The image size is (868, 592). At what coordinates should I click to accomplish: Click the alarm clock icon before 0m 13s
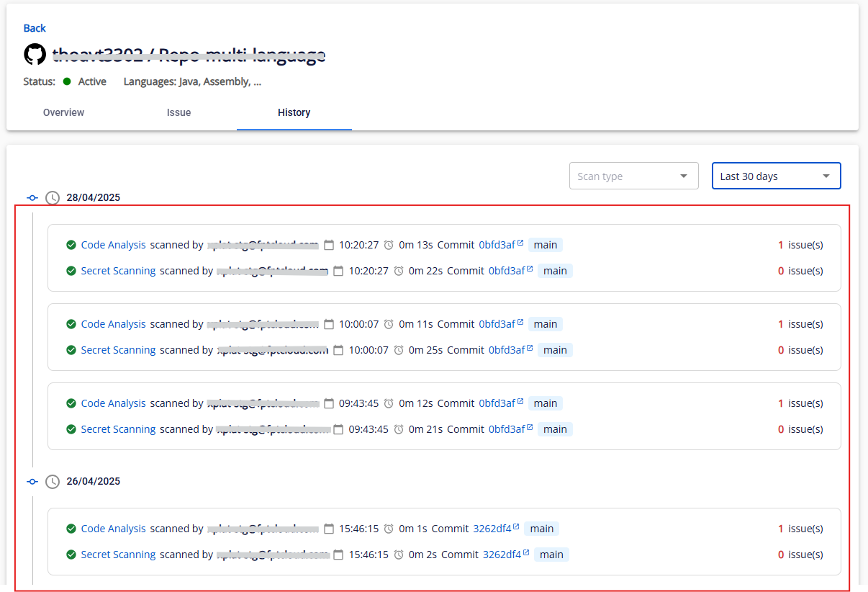click(x=389, y=245)
